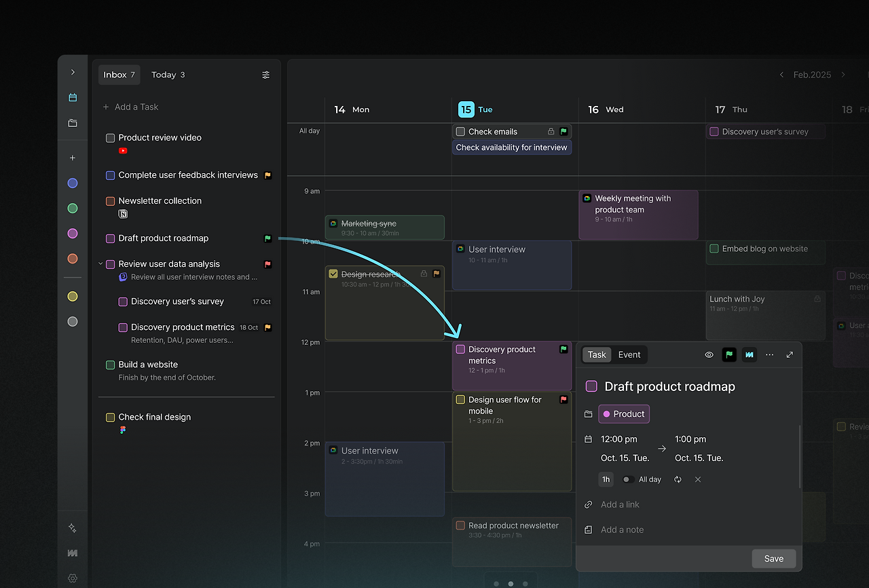The image size is (869, 588).
Task: Open the Notion icon under Newsletter collection
Action: [123, 214]
